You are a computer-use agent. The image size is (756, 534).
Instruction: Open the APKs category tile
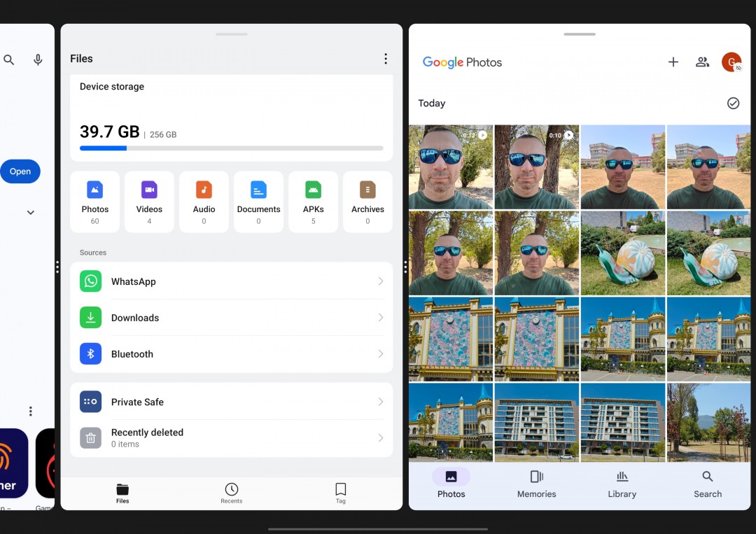pos(313,202)
